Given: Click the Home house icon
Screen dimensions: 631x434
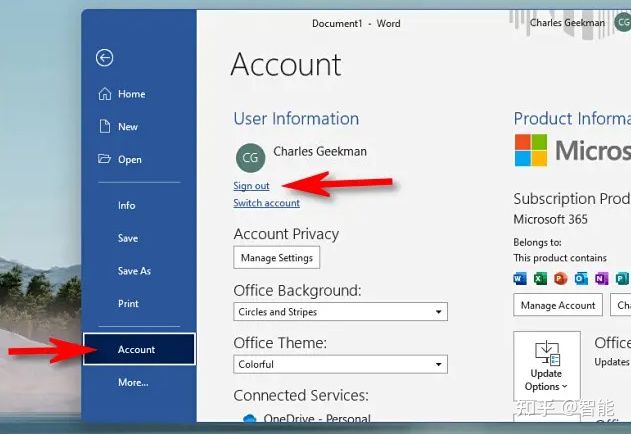Looking at the screenshot, I should point(105,94).
